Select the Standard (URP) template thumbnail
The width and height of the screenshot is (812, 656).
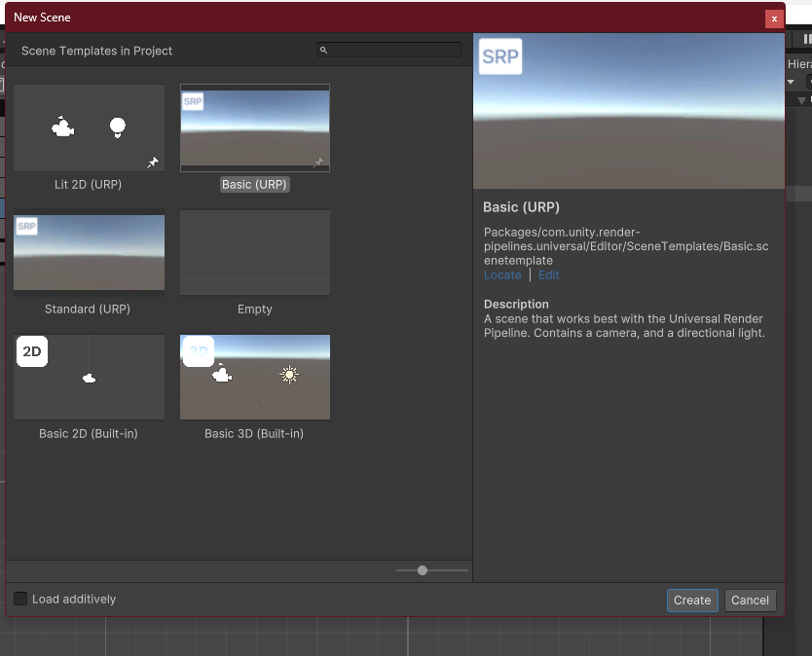[89, 253]
